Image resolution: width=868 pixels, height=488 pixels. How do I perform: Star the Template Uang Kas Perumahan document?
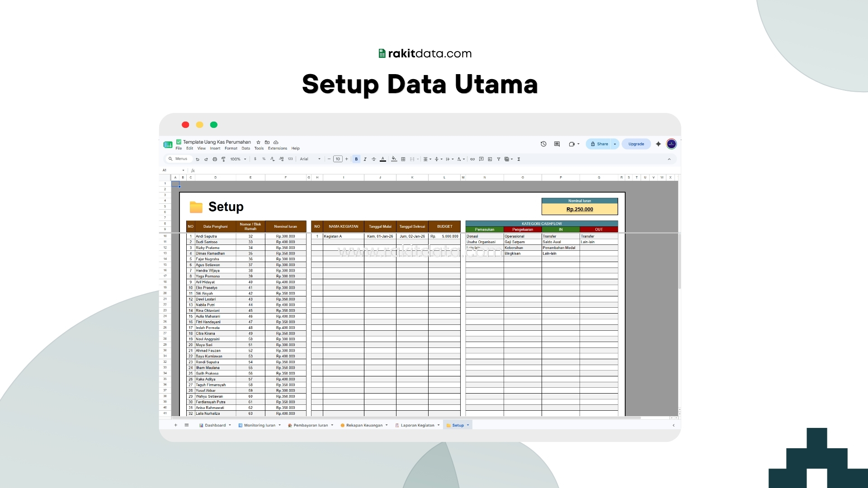click(x=259, y=142)
